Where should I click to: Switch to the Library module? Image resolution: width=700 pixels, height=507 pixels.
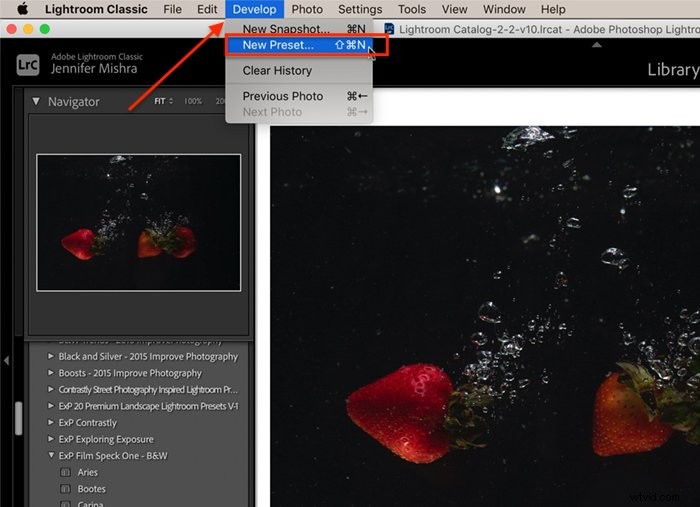(x=673, y=70)
